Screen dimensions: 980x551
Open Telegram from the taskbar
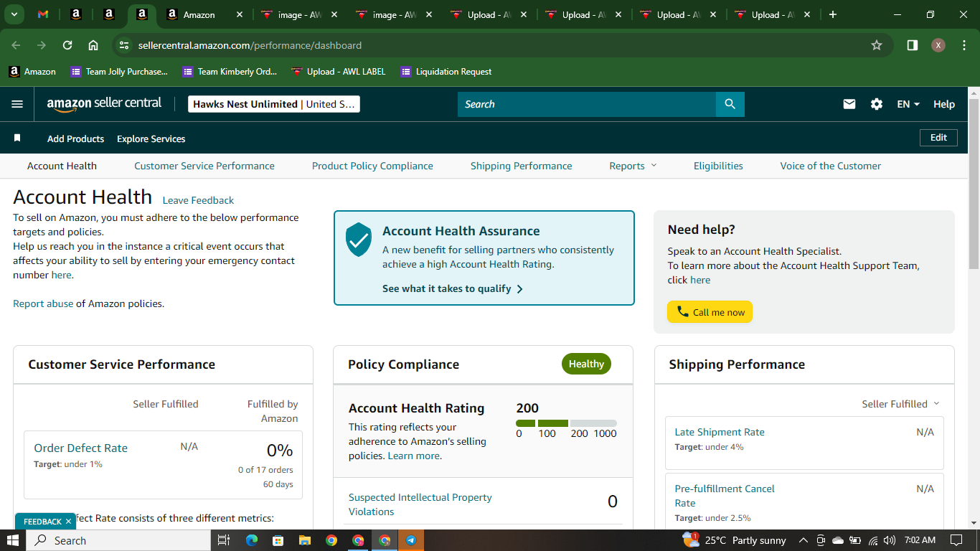pos(411,540)
